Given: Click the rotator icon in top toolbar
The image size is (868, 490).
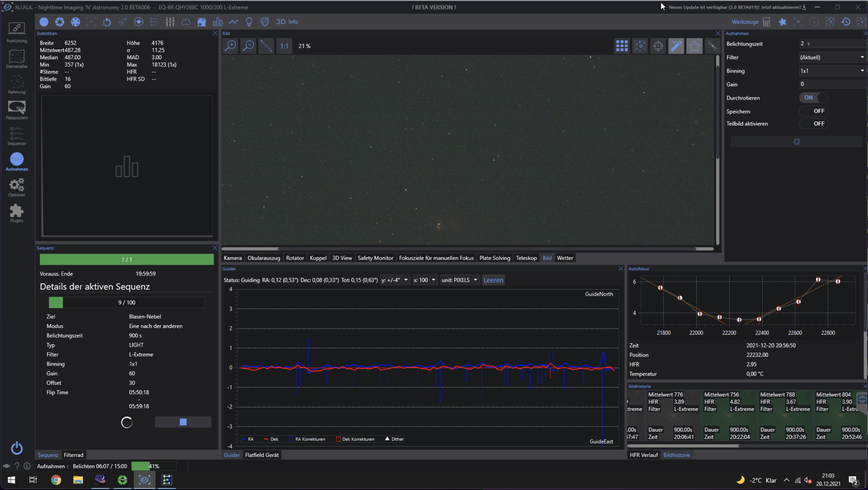Looking at the screenshot, I should pos(107,22).
